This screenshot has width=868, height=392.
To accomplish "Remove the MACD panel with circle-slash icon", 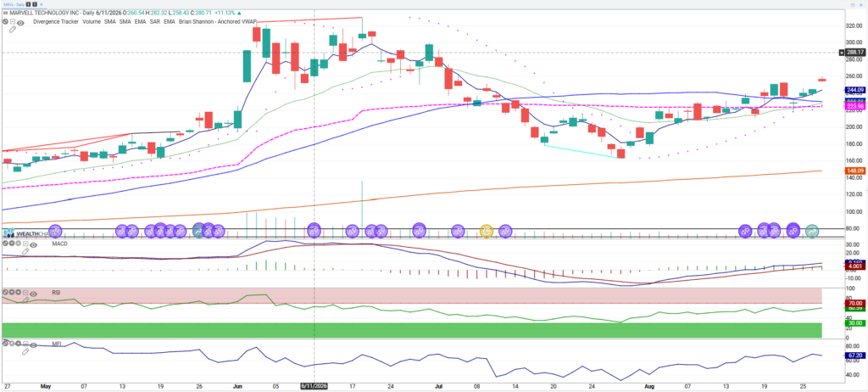I will click(5, 244).
